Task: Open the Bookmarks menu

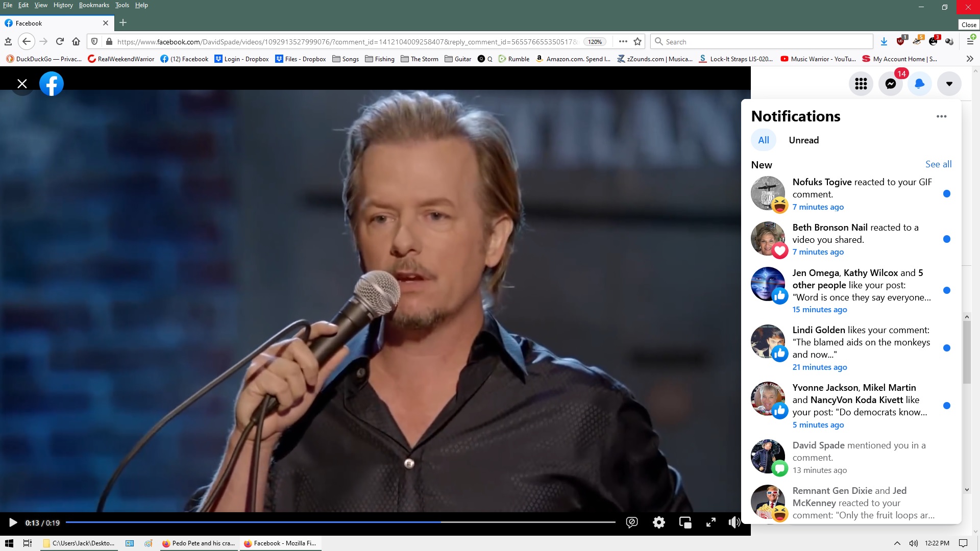Action: point(94,5)
